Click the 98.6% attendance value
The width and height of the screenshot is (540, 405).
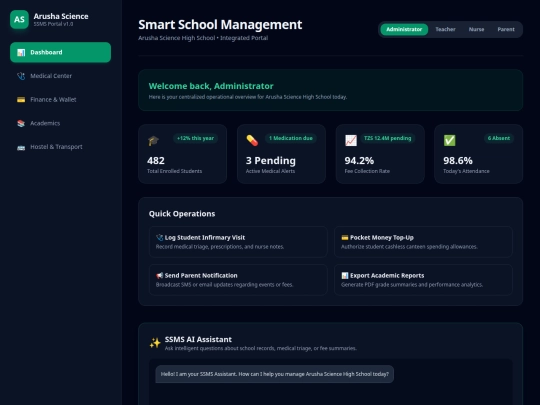tap(458, 161)
